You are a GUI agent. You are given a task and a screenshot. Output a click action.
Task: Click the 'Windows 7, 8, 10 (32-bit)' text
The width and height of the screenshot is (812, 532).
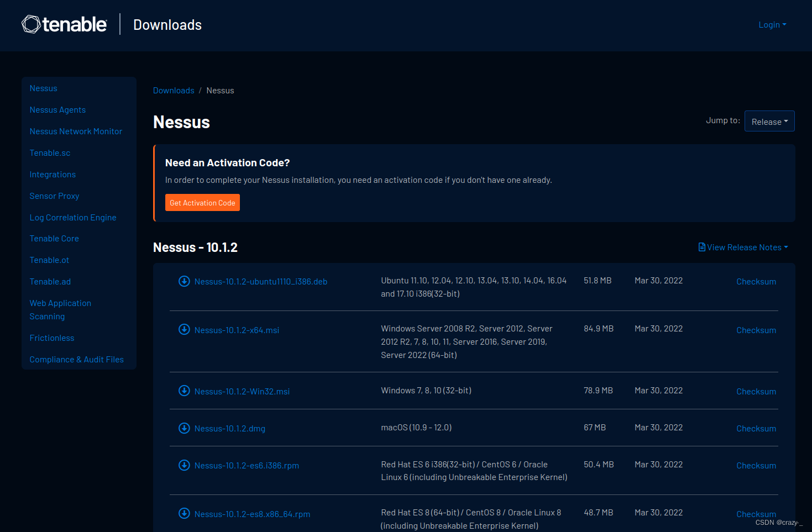tap(426, 391)
